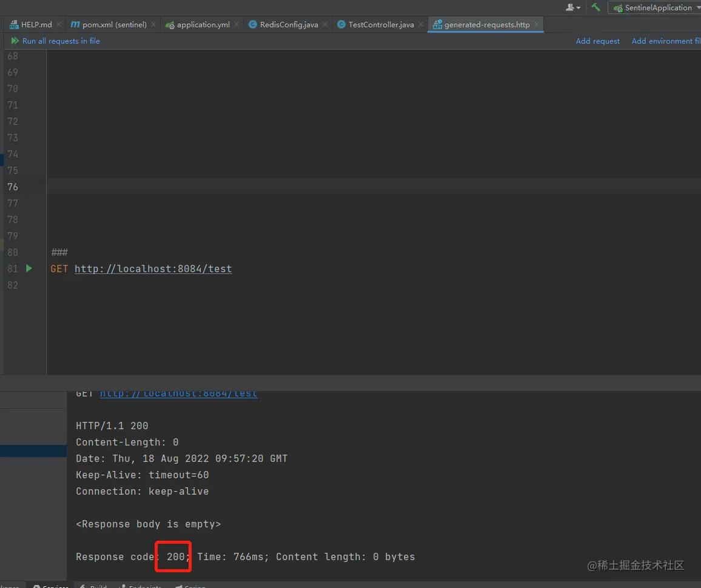Viewport: 701px width, 588px height.
Task: Click line number 76 in the gutter
Action: [13, 187]
